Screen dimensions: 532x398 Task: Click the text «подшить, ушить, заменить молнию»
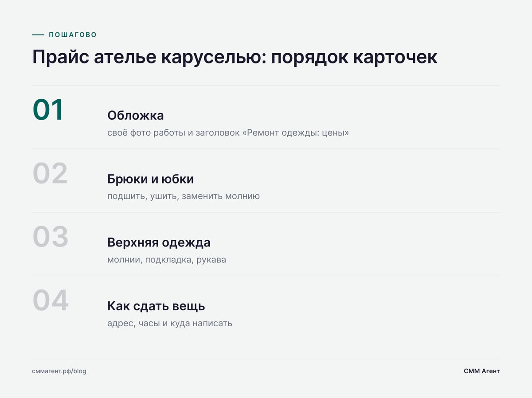184,196
